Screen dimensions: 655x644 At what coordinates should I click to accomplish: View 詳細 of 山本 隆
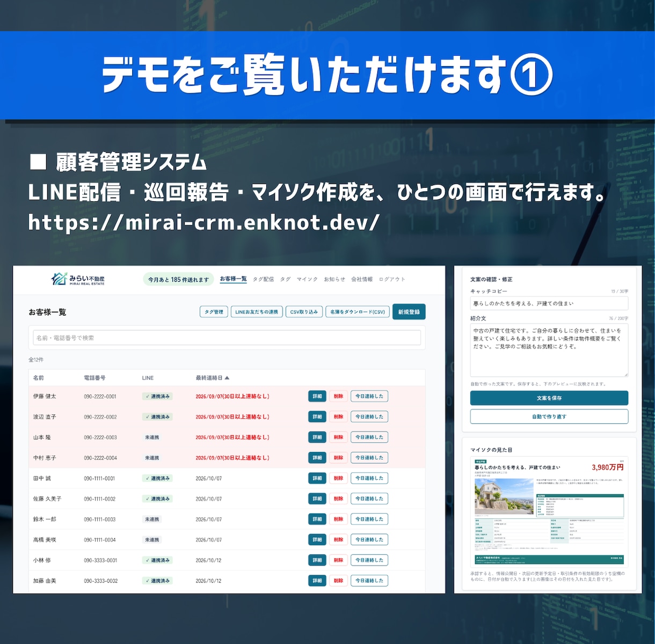(x=317, y=437)
